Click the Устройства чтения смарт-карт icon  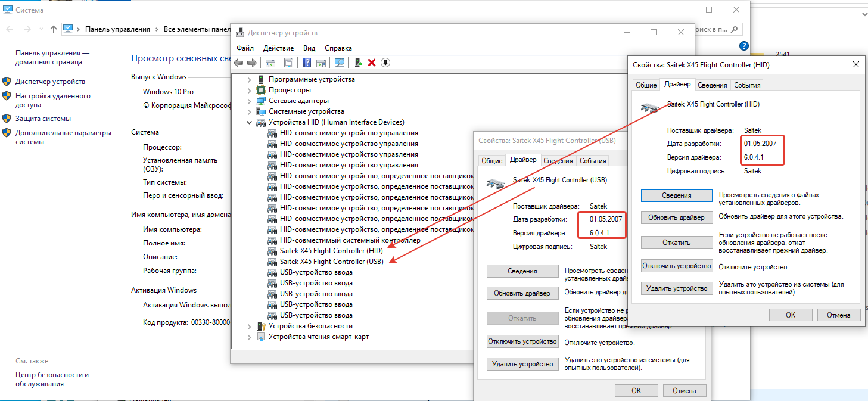[261, 337]
